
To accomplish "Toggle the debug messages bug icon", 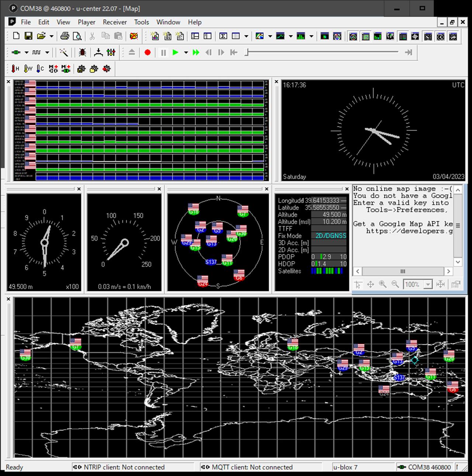I will click(82, 52).
